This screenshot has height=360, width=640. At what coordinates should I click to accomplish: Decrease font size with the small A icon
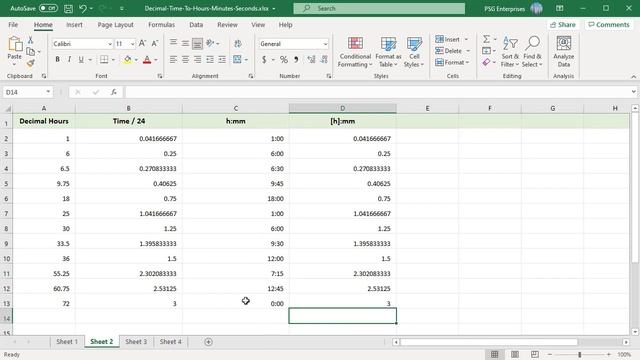[x=155, y=43]
